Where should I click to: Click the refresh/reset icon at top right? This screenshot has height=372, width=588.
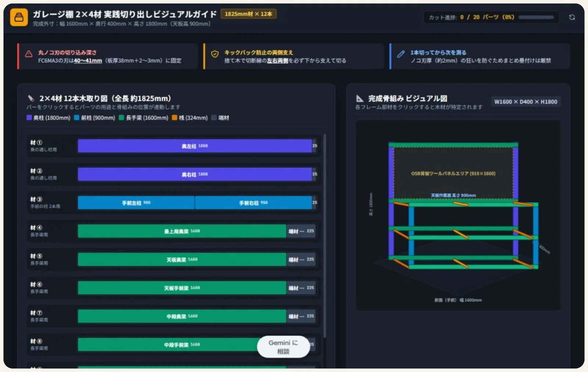[x=572, y=17]
